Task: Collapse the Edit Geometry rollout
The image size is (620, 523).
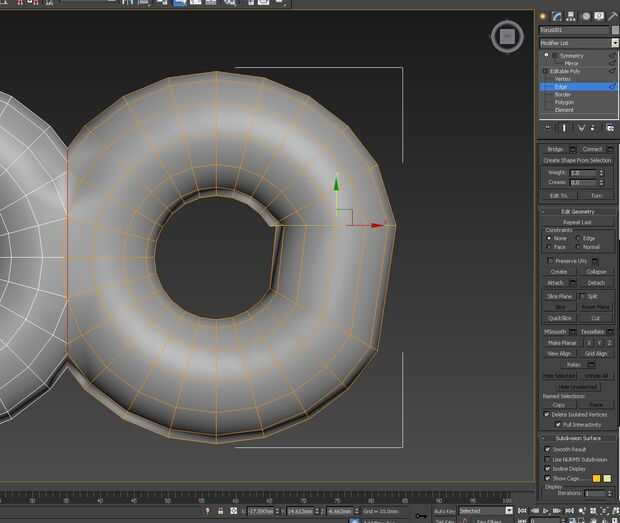Action: (579, 211)
